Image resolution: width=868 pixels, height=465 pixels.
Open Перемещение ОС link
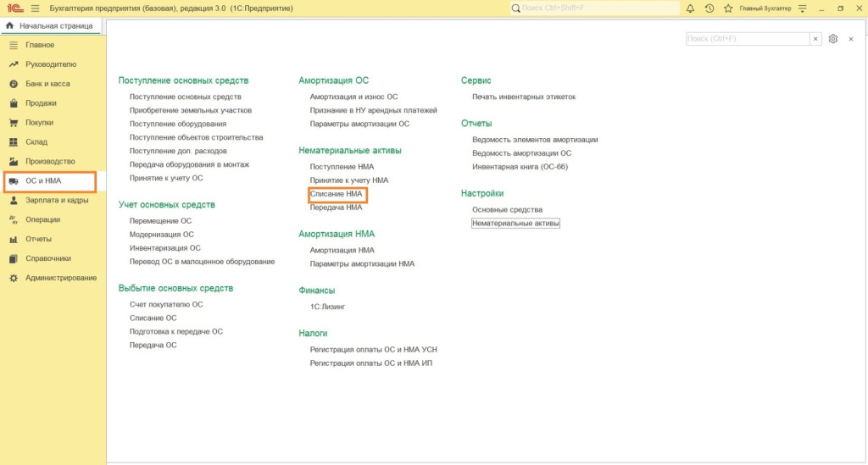click(160, 220)
